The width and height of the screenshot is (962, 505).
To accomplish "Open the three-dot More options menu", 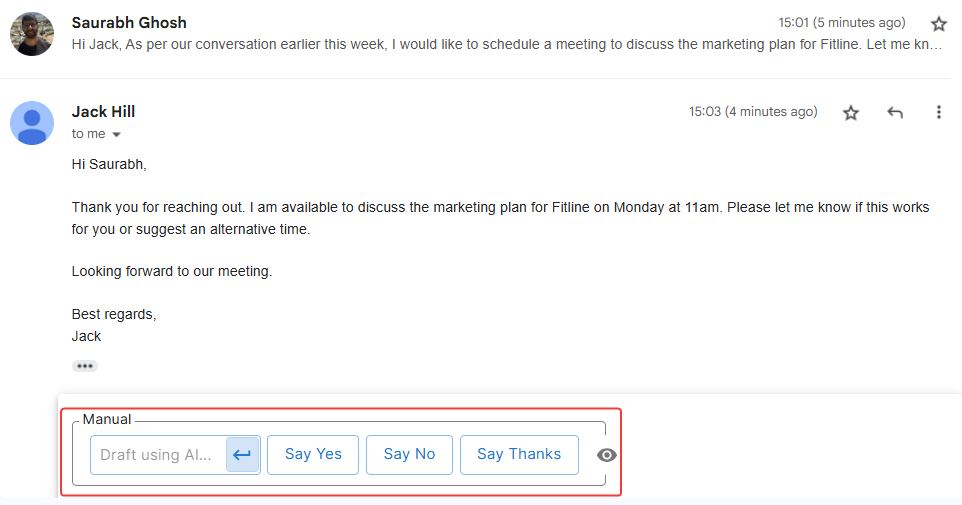I will tap(938, 113).
